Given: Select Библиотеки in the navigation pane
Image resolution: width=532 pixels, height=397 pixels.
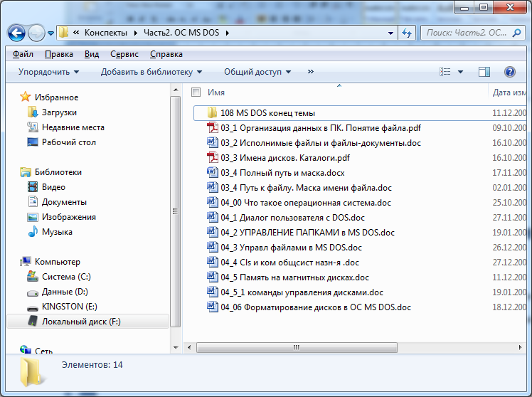Looking at the screenshot, I should [58, 172].
